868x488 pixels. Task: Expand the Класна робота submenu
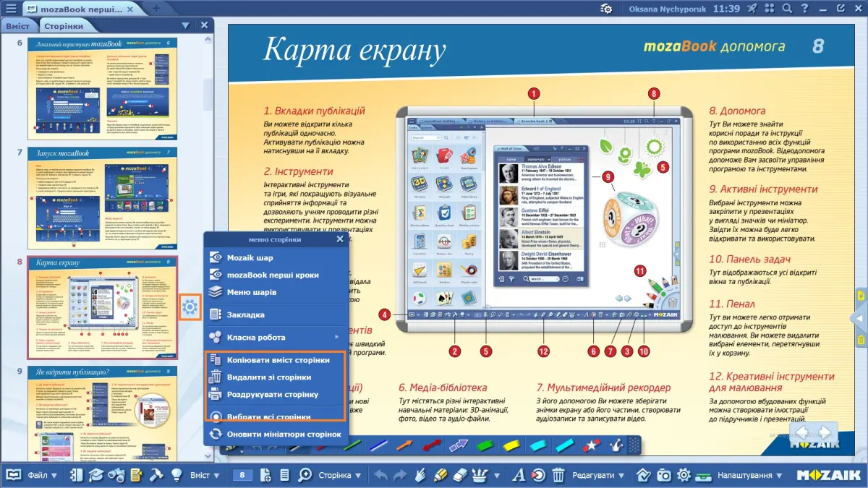tap(276, 337)
